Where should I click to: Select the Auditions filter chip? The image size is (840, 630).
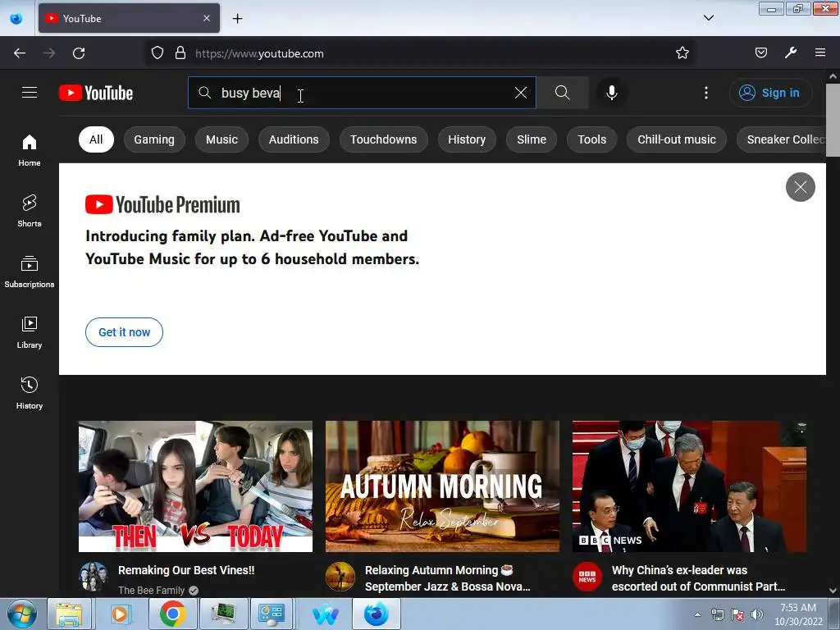(x=294, y=139)
